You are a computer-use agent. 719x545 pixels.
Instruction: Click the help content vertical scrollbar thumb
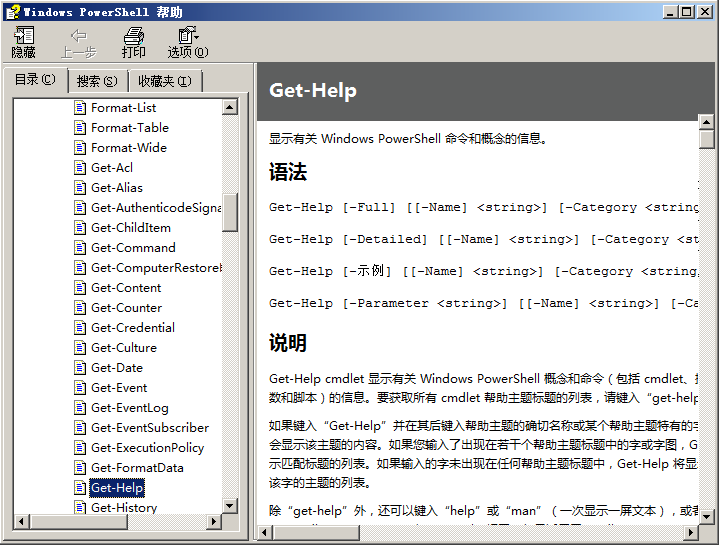point(706,140)
